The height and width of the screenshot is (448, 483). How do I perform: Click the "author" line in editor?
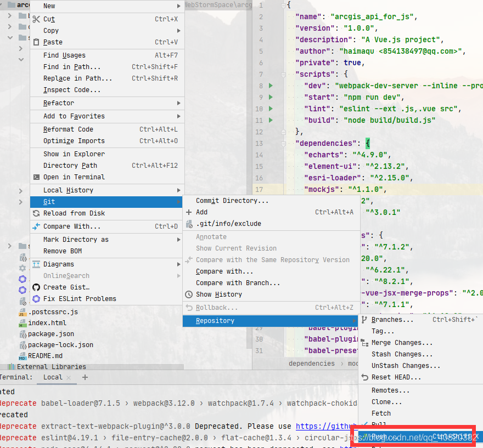click(380, 52)
